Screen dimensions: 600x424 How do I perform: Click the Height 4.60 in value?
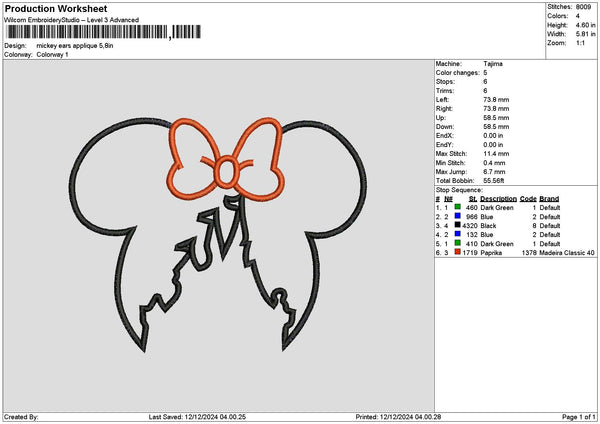(x=585, y=25)
